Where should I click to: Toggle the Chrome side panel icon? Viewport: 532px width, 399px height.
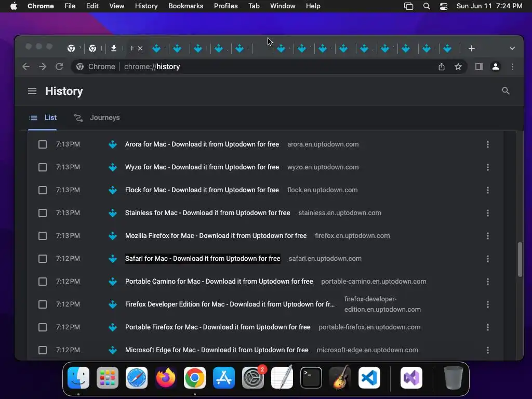478,66
